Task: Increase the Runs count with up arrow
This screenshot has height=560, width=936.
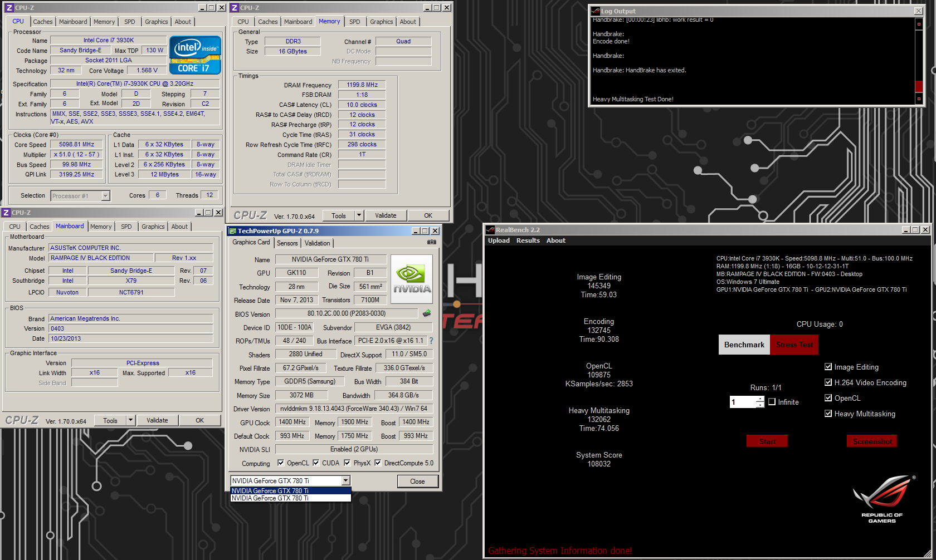Action: 760,399
